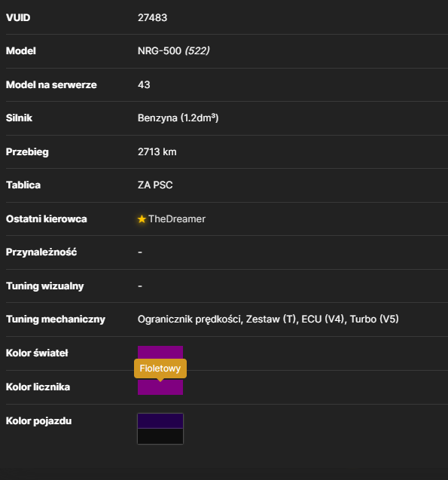Click ECU (V4) tuning entry
The height and width of the screenshot is (480, 448).
324,319
